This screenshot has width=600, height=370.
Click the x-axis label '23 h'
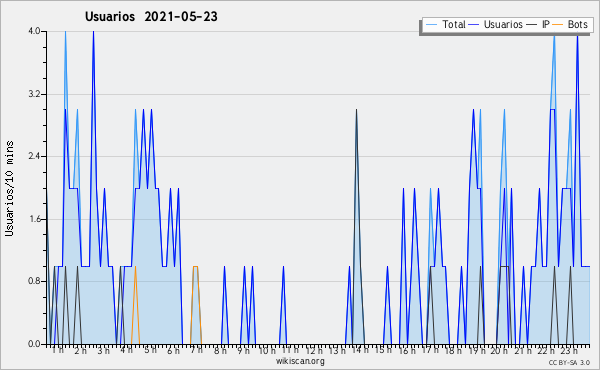(x=569, y=350)
